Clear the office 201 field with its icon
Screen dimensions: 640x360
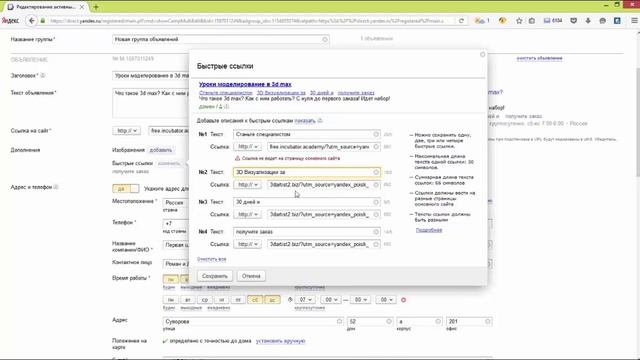pos(487,322)
